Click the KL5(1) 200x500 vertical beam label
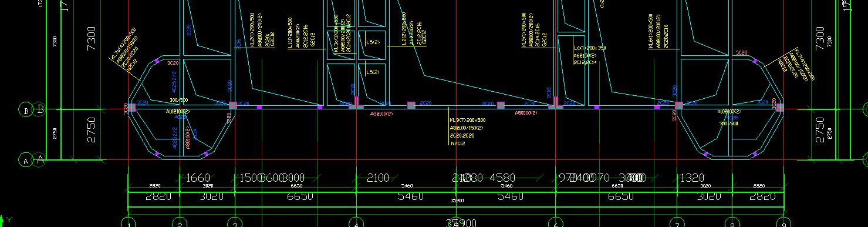Image resolution: width=868 pixels, height=227 pixels. pos(524,29)
